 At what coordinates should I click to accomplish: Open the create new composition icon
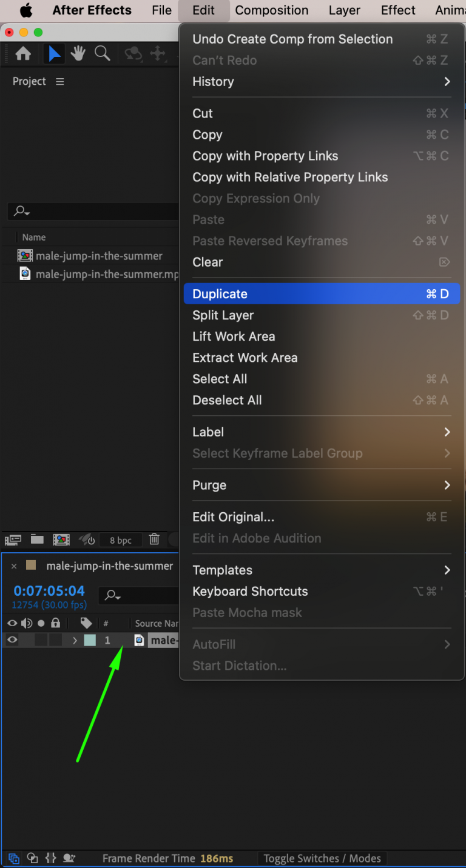point(61,539)
